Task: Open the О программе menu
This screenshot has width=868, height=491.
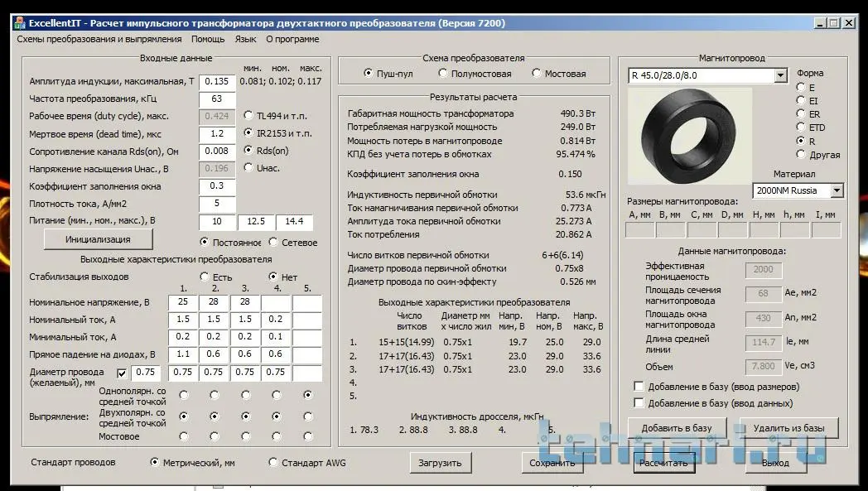Action: click(x=292, y=39)
